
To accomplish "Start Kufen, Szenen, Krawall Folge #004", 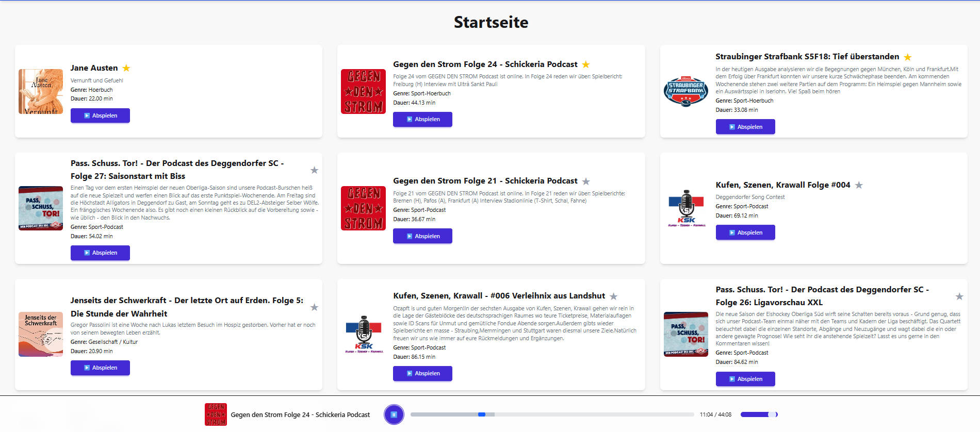I will [x=745, y=232].
